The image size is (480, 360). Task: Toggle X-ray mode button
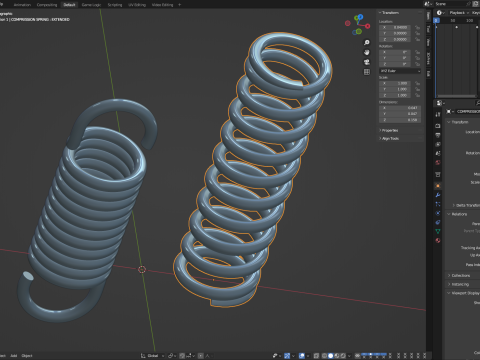(316, 356)
